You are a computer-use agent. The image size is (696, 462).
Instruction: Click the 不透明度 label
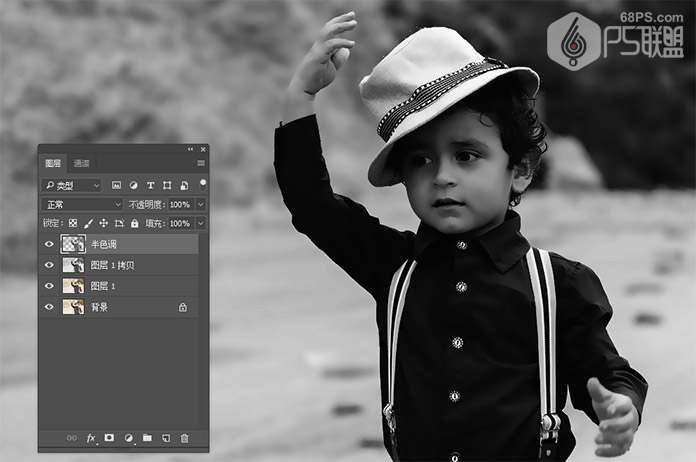[x=146, y=204]
